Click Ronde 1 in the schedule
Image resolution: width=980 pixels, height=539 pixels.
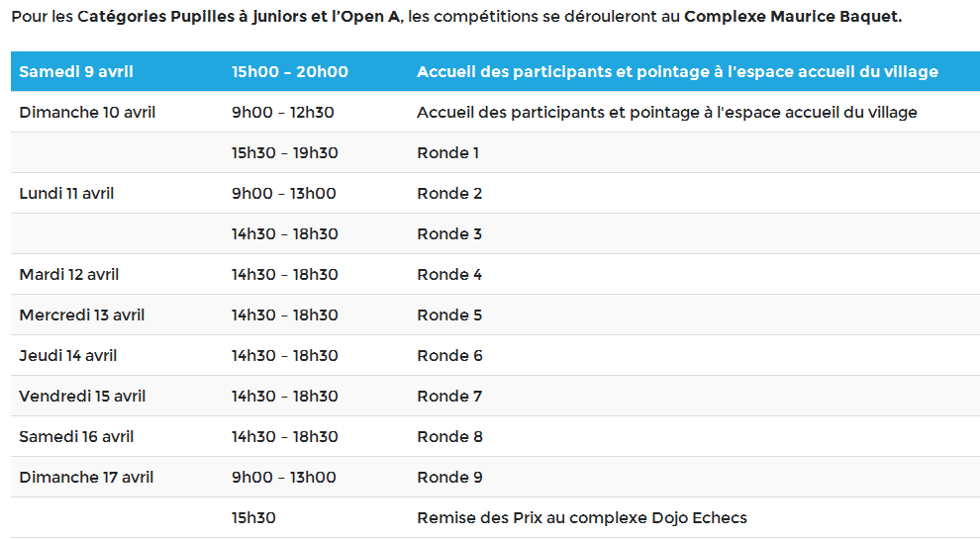[x=448, y=153]
